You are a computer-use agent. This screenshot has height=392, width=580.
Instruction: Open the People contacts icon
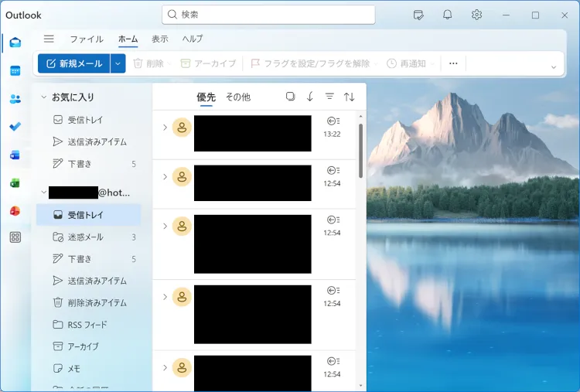click(15, 99)
